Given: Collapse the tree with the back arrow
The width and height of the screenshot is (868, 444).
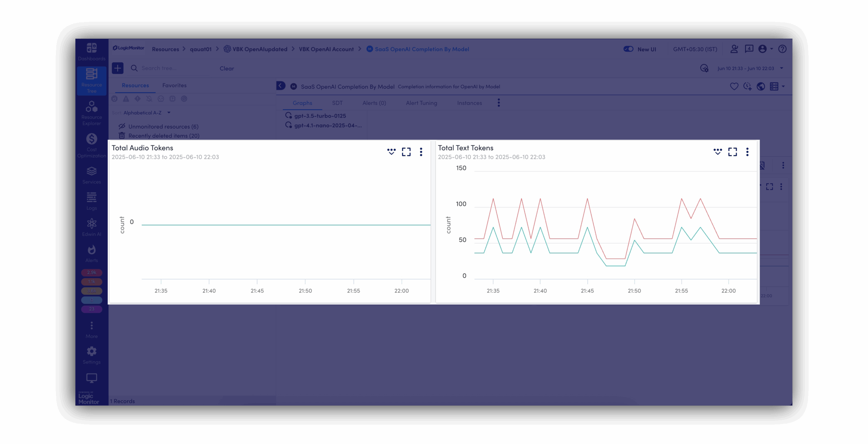Looking at the screenshot, I should click(x=281, y=86).
